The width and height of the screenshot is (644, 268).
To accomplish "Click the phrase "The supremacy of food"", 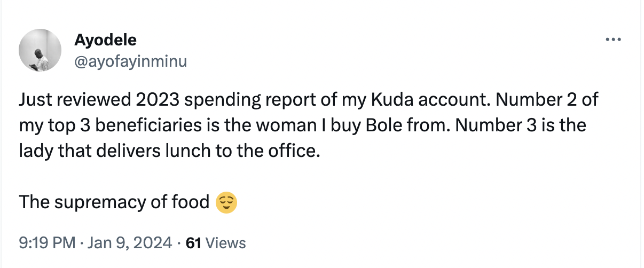I will tap(114, 202).
